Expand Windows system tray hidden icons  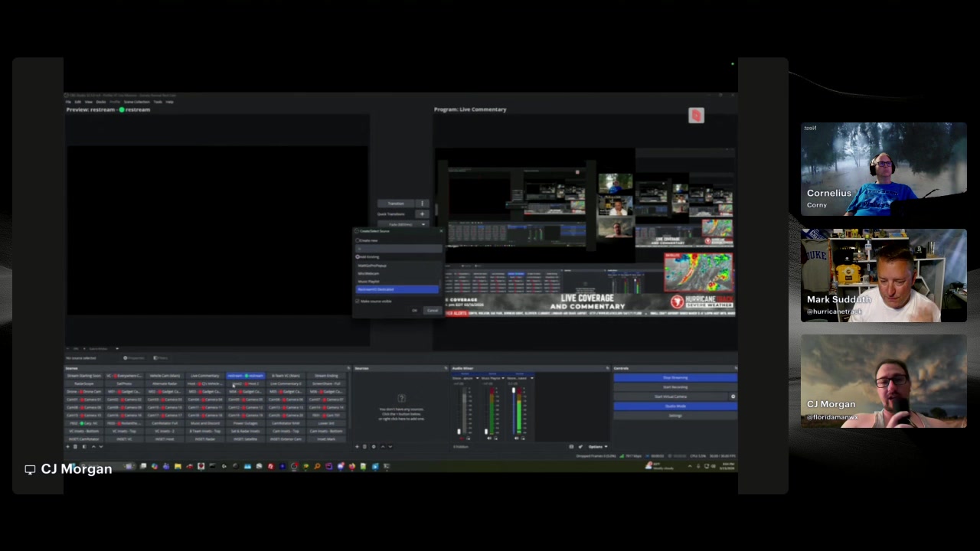[689, 465]
